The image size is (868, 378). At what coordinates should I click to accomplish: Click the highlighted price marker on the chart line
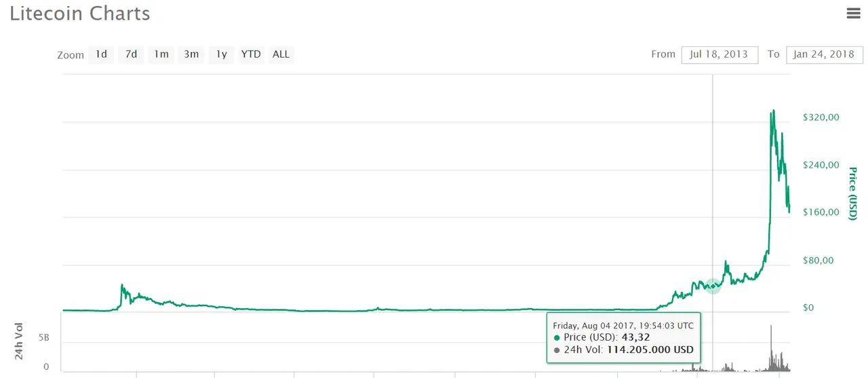(x=713, y=286)
